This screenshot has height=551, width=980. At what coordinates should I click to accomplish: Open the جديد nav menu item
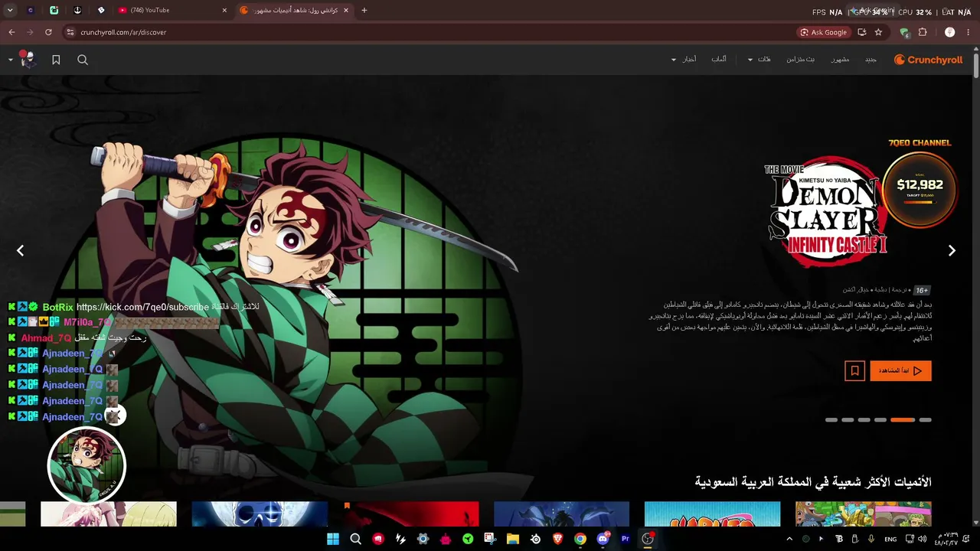click(x=871, y=60)
